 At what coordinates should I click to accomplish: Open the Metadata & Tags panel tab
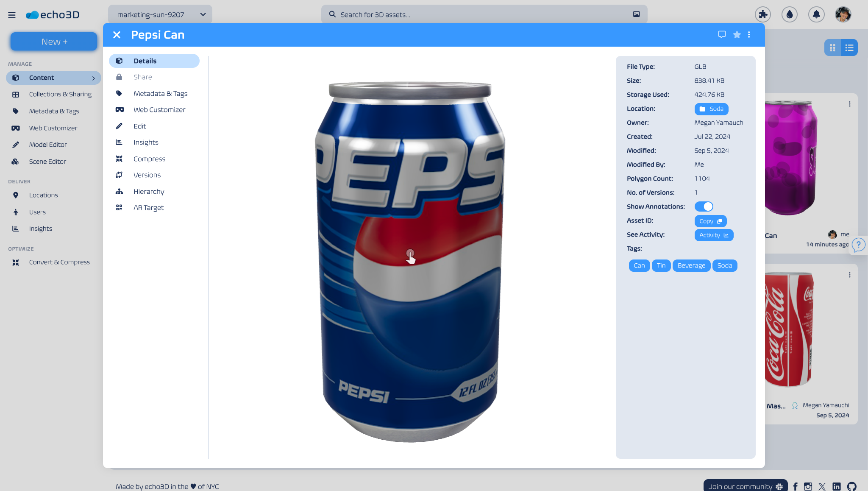154,93
